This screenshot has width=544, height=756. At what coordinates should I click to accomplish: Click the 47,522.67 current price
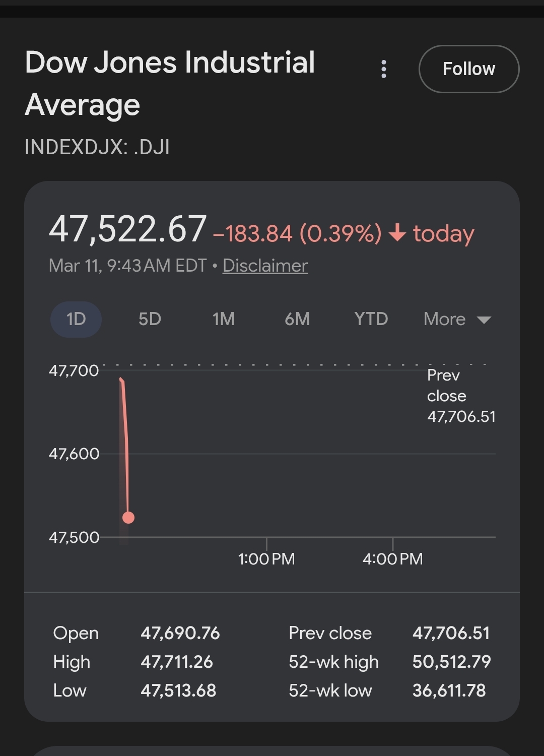pos(127,230)
